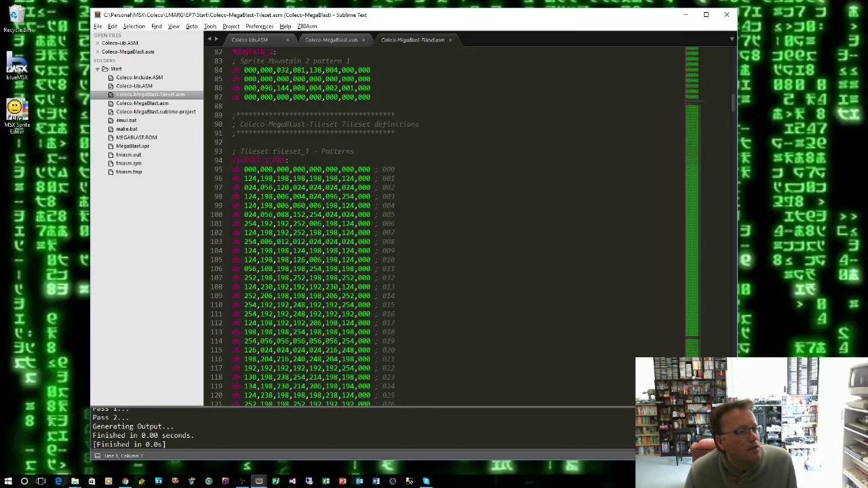Open the Goto menu
The height and width of the screenshot is (488, 868).
pos(192,26)
